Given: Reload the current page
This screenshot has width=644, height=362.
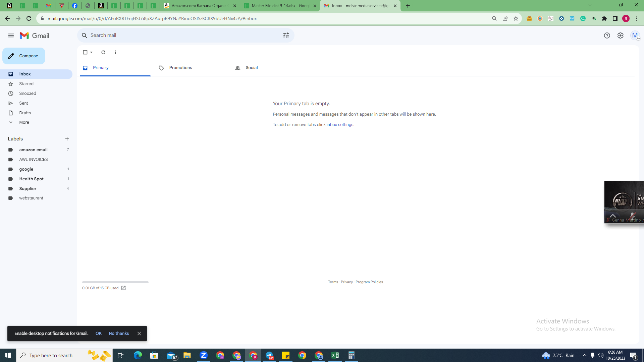Looking at the screenshot, I should [x=29, y=18].
